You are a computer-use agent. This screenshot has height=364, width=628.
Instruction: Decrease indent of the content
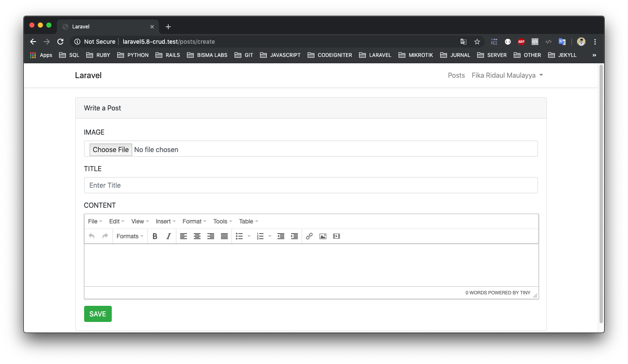click(281, 236)
